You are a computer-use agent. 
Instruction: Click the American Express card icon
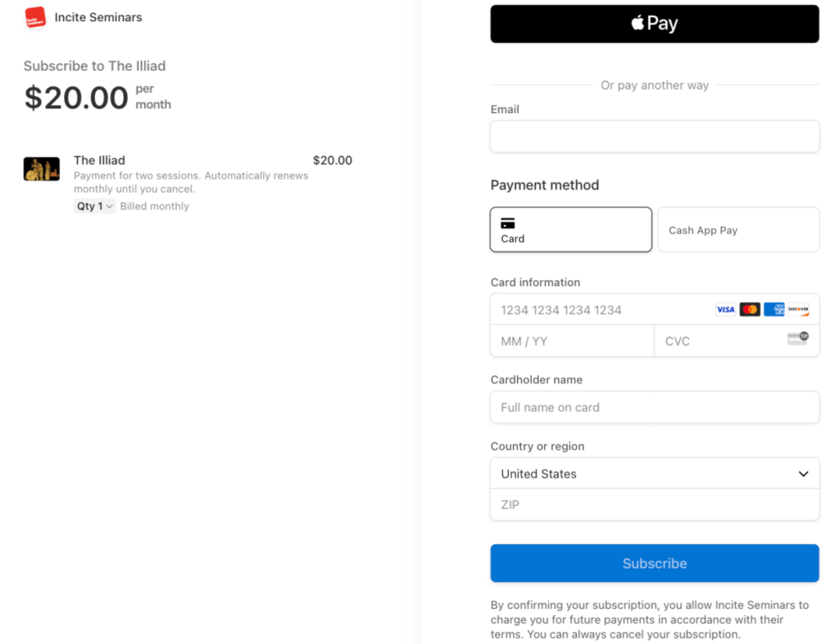tap(774, 310)
